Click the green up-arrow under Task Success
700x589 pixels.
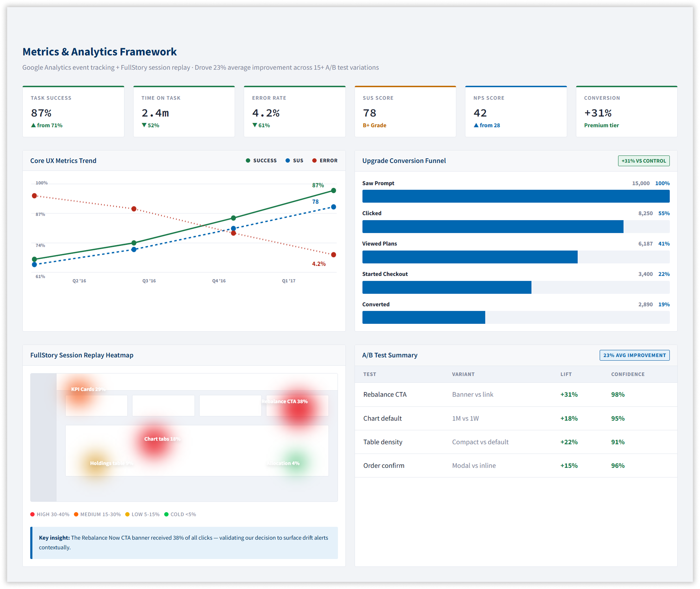[33, 125]
